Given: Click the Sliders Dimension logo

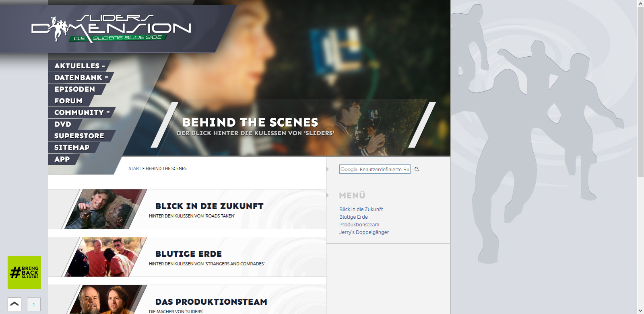Looking at the screenshot, I should 111,29.
